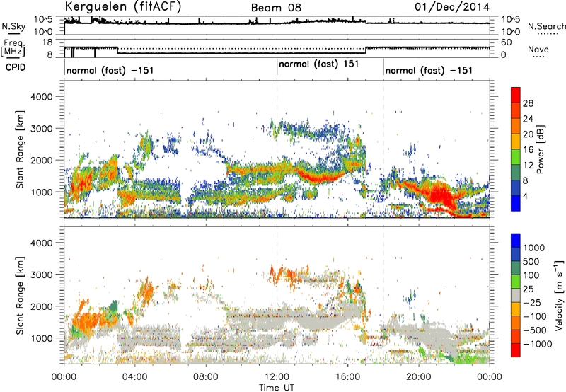Click the gray segment of the velocity colorbar
Image resolution: width=566 pixels, height=392 pixels.
point(516,295)
